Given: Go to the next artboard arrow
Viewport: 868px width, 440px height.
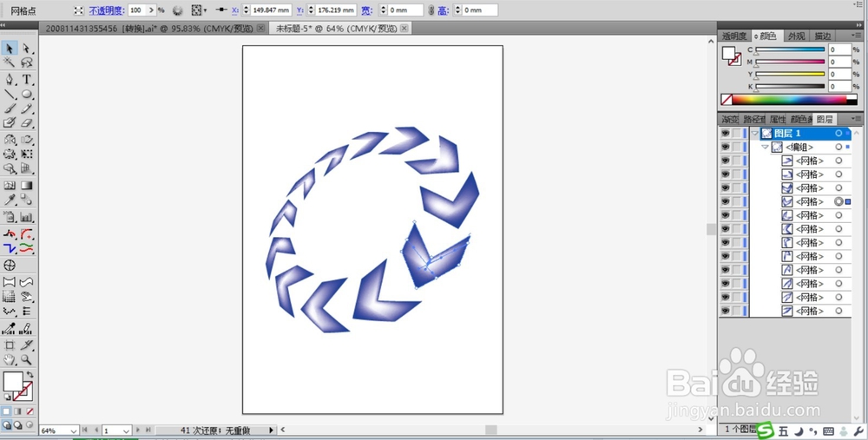Looking at the screenshot, I should click(138, 430).
